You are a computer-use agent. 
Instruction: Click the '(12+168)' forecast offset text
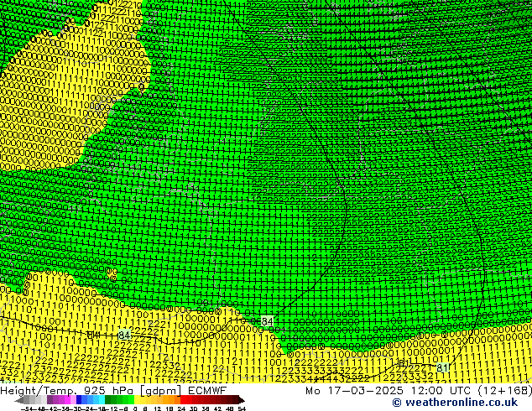[505, 390]
